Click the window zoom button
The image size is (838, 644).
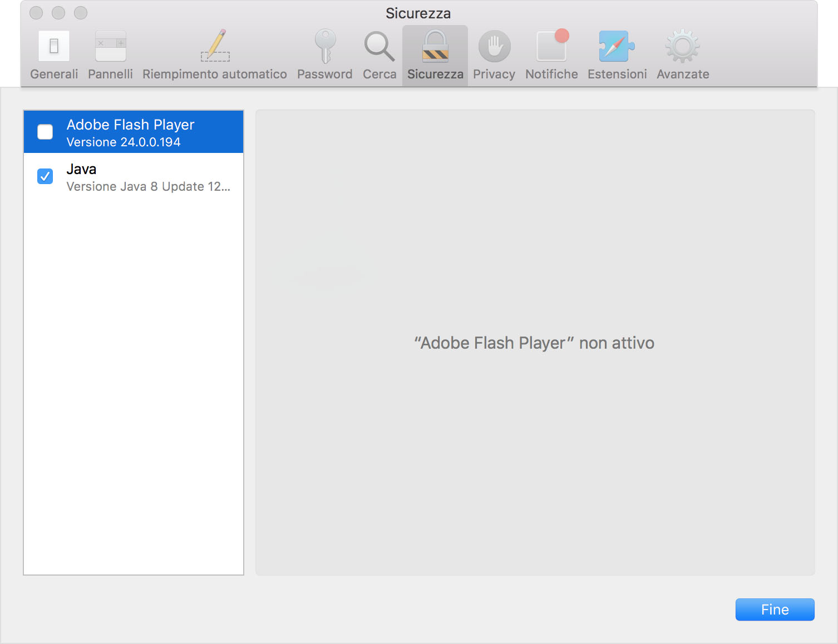(81, 13)
